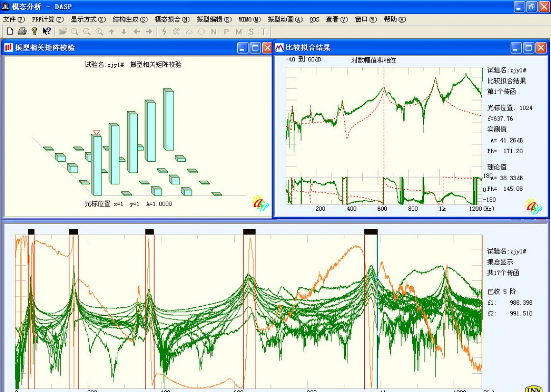
Task: Click the Open folder toolbar icon
Action: [63, 31]
